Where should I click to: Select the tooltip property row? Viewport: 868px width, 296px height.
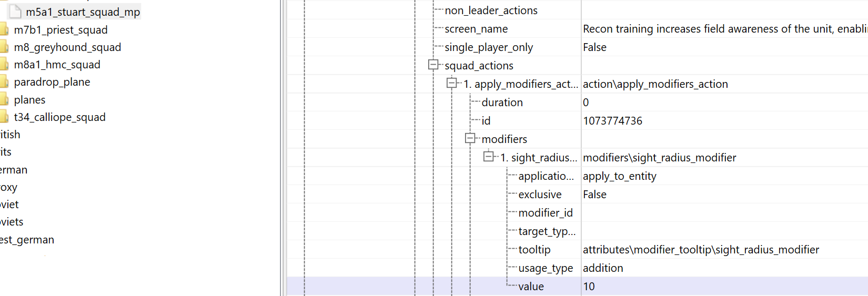pos(577,249)
